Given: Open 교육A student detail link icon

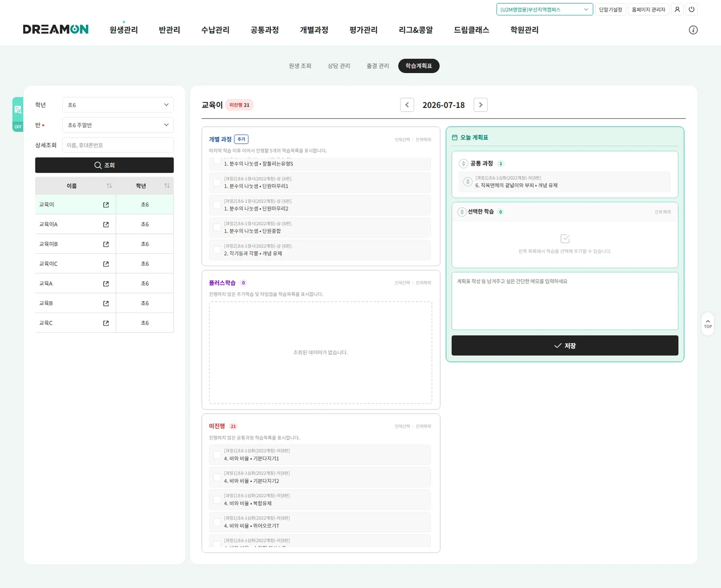Looking at the screenshot, I should [x=106, y=284].
